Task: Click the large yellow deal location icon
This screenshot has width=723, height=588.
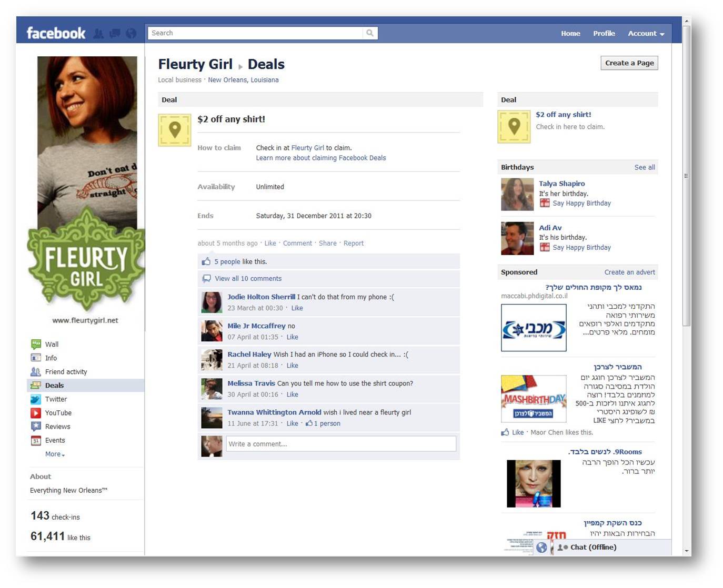Action: 175,130
